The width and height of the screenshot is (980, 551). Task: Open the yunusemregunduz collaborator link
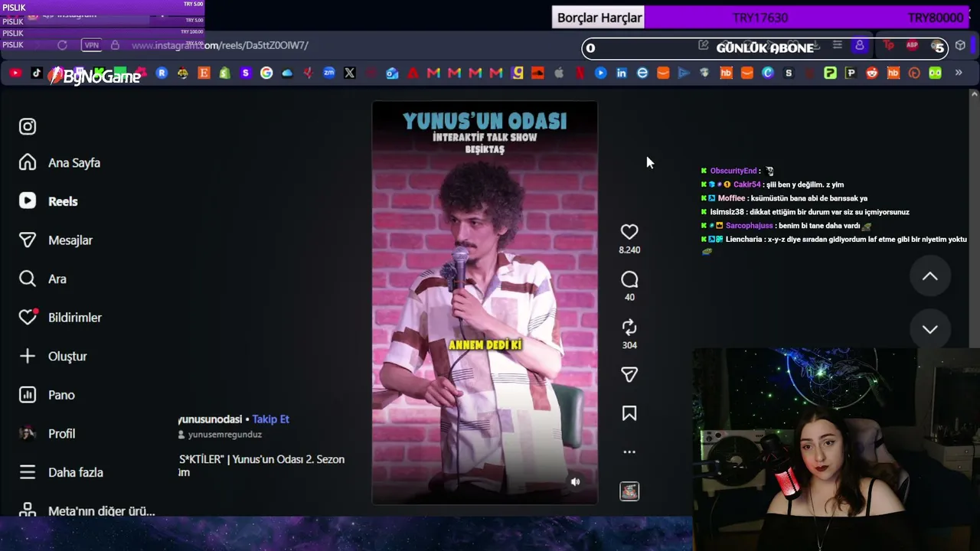[224, 435]
